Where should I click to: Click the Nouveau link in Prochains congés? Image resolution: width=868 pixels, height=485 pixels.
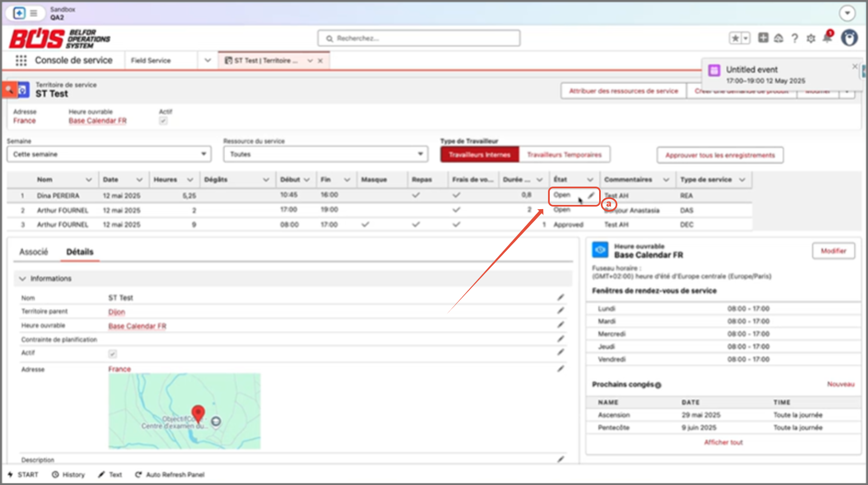(840, 384)
